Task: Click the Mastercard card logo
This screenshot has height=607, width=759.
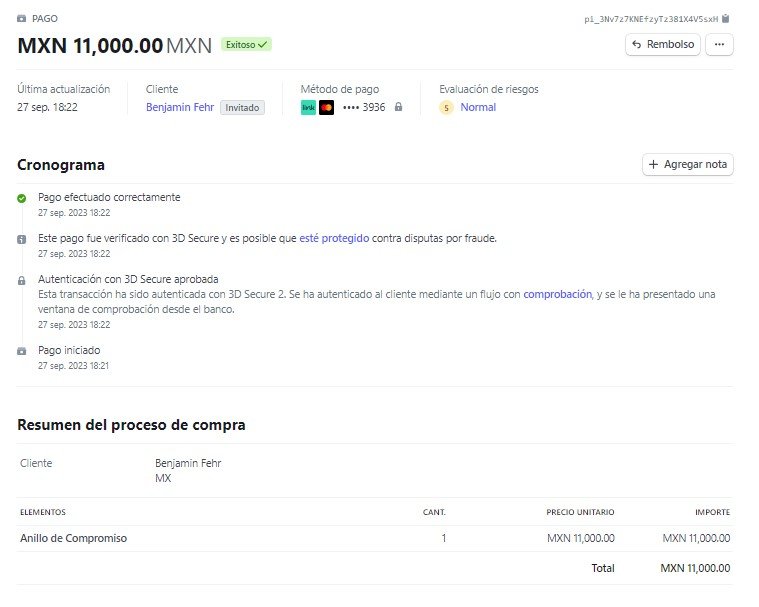Action: [x=326, y=107]
